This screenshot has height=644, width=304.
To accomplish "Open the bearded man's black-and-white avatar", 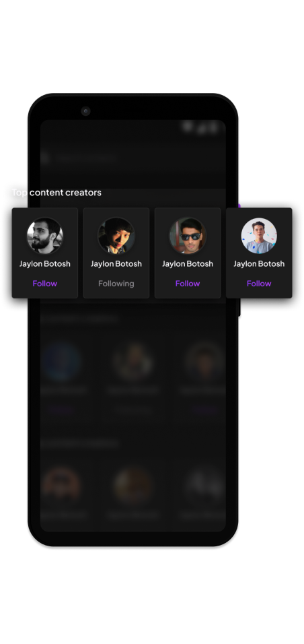I will tap(44, 236).
